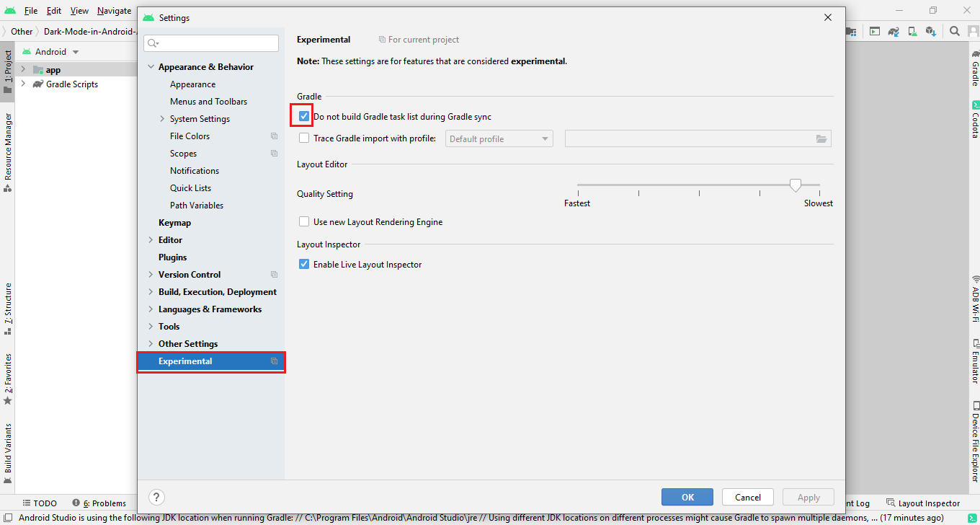
Task: Open the Default profile dropdown
Action: [499, 139]
